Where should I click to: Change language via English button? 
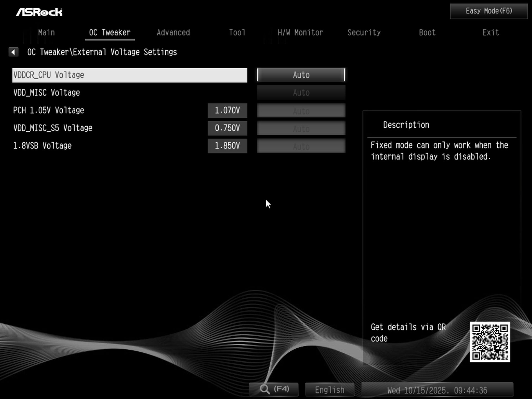point(329,390)
